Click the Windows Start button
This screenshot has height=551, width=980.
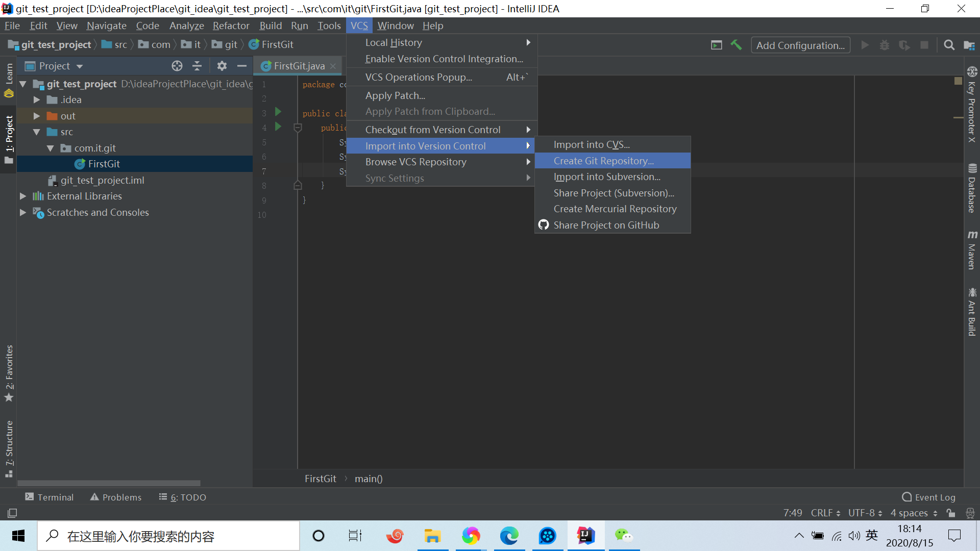click(x=18, y=536)
